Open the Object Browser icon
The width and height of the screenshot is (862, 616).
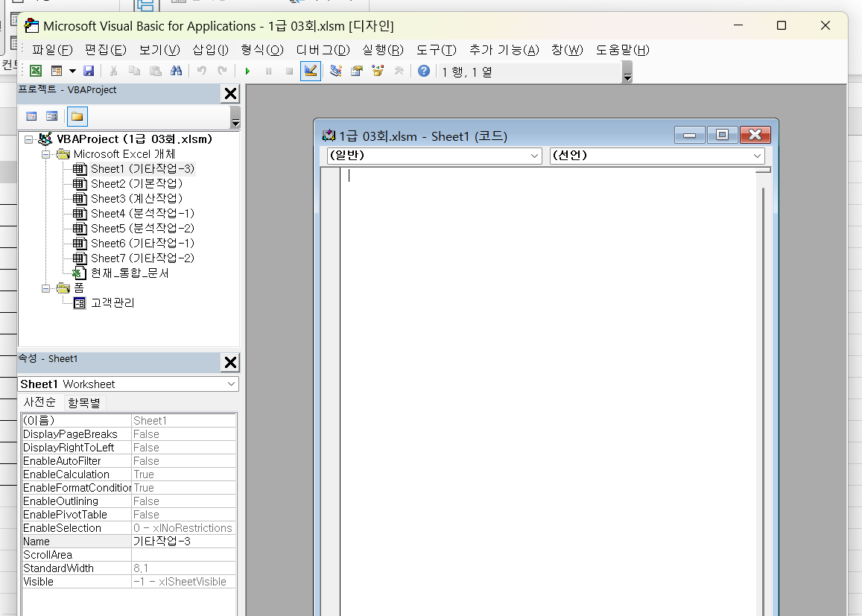pos(378,71)
